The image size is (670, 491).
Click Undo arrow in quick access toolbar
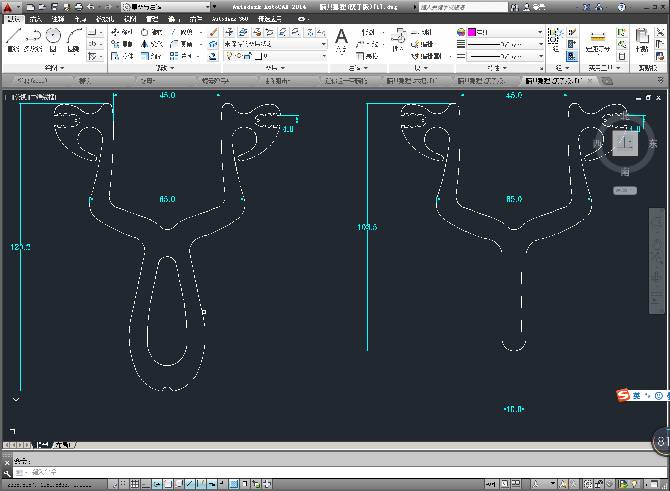(x=91, y=7)
